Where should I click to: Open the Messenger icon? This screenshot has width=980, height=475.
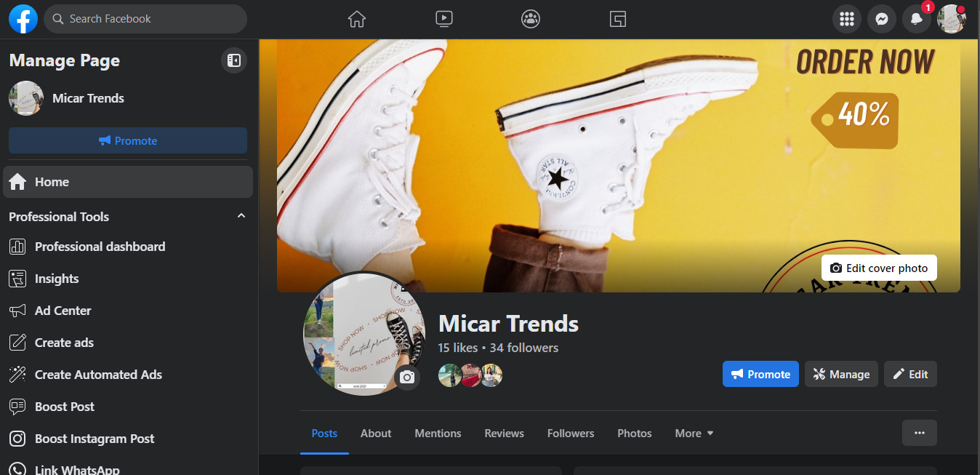[882, 20]
